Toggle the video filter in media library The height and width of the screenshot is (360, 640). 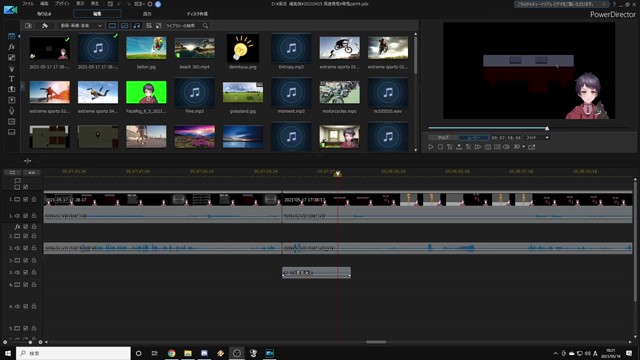click(112, 26)
